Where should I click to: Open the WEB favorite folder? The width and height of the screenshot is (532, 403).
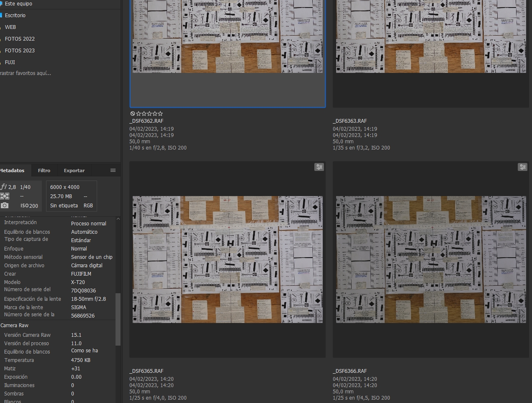click(x=10, y=27)
